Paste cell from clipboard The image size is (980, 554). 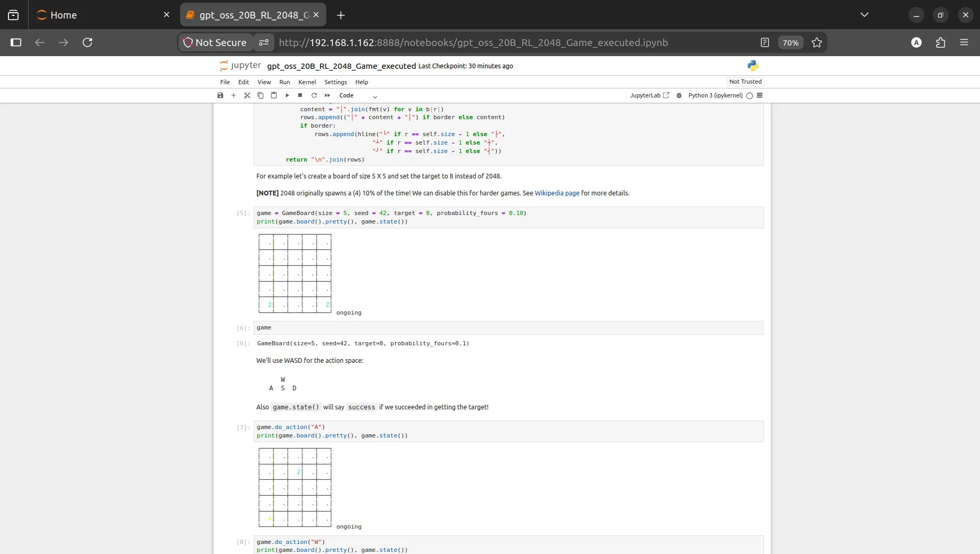274,95
